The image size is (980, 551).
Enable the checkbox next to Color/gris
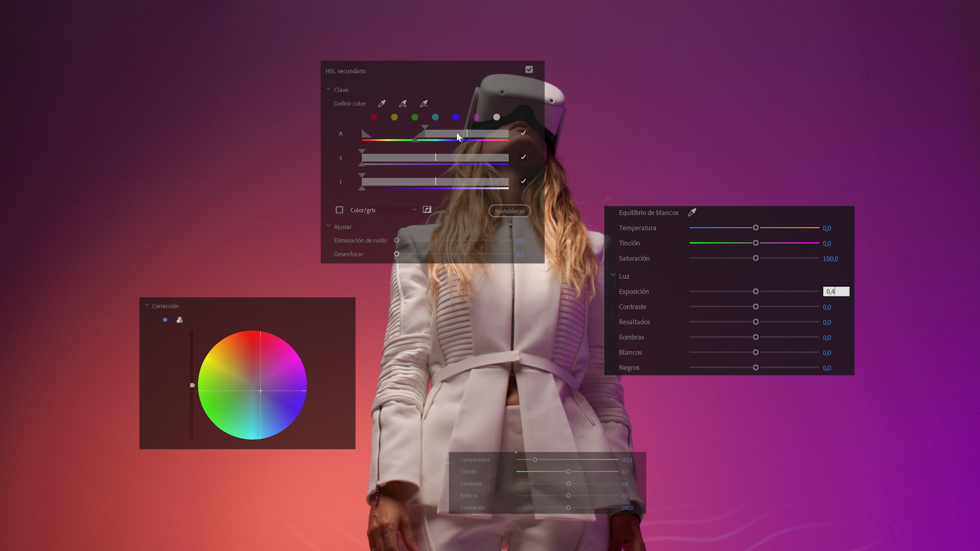339,210
